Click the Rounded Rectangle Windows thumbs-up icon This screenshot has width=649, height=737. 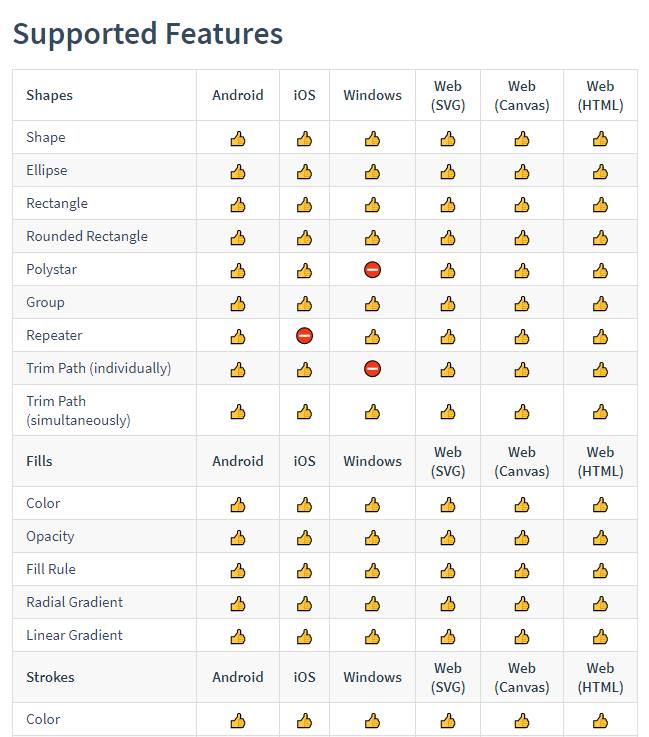tap(372, 238)
